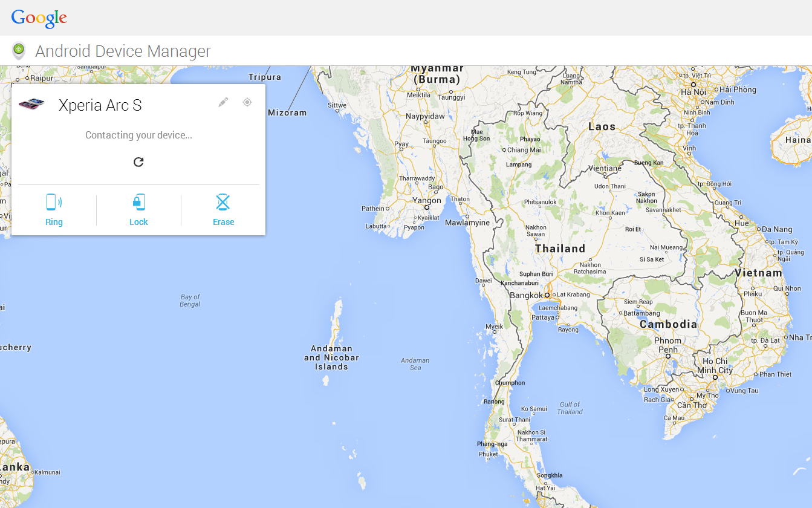Image resolution: width=812 pixels, height=508 pixels.
Task: Click the Thailand country label
Action: pos(560,249)
